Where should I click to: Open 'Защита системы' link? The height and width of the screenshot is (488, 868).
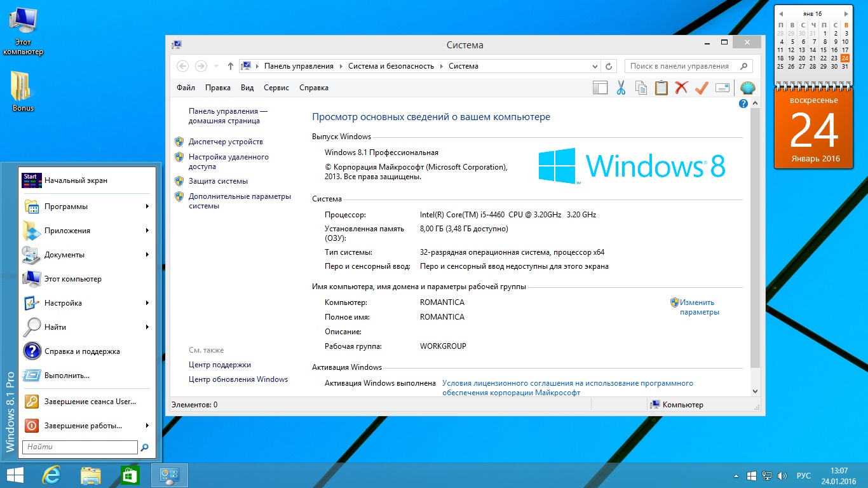218,181
